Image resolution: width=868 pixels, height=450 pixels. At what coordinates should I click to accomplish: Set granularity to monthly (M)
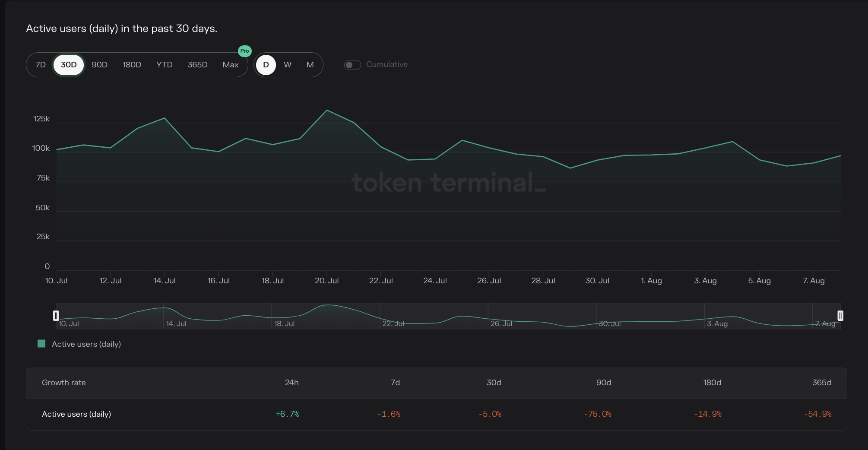[x=310, y=65]
